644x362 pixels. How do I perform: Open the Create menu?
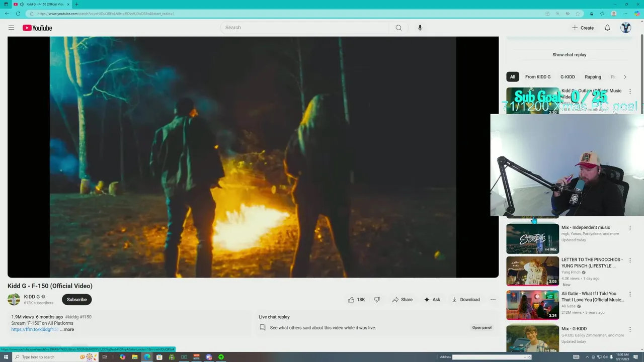[x=583, y=28]
